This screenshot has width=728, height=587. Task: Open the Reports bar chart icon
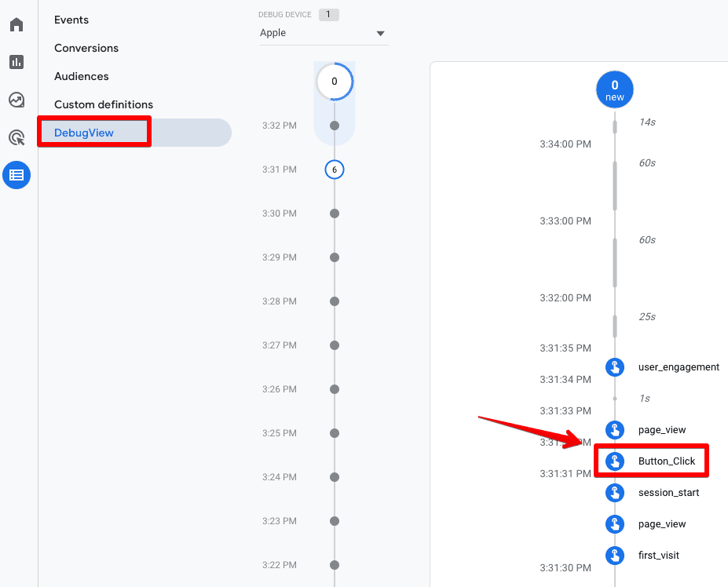tap(16, 62)
